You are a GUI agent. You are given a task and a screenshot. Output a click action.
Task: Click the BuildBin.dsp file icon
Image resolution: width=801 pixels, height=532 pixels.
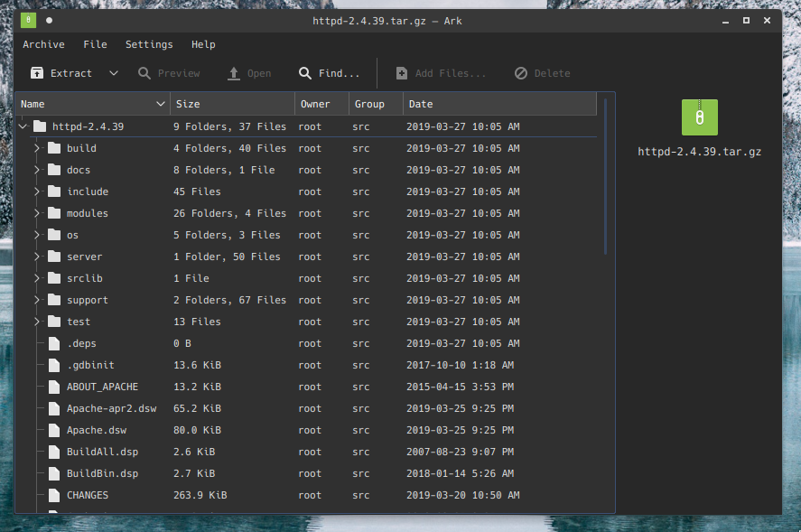pyautogui.click(x=54, y=473)
